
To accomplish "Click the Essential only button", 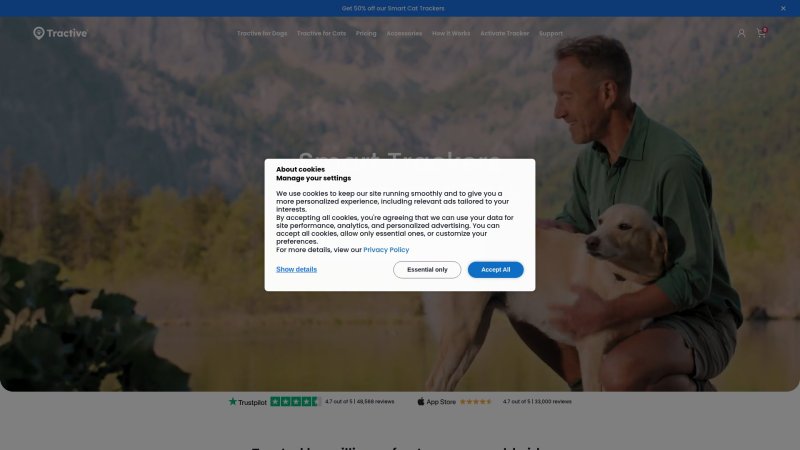I will coord(427,269).
